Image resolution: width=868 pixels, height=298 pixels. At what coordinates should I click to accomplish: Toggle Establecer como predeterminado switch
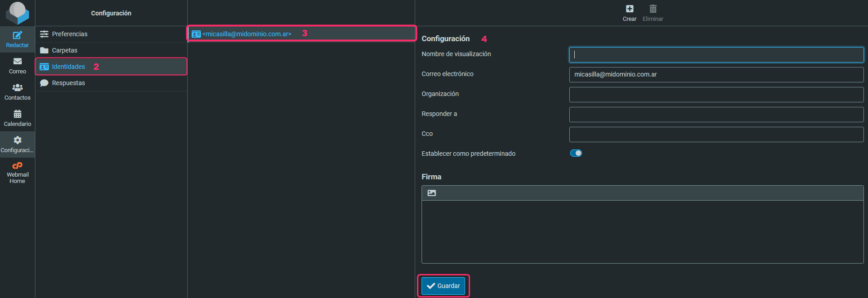coord(576,153)
